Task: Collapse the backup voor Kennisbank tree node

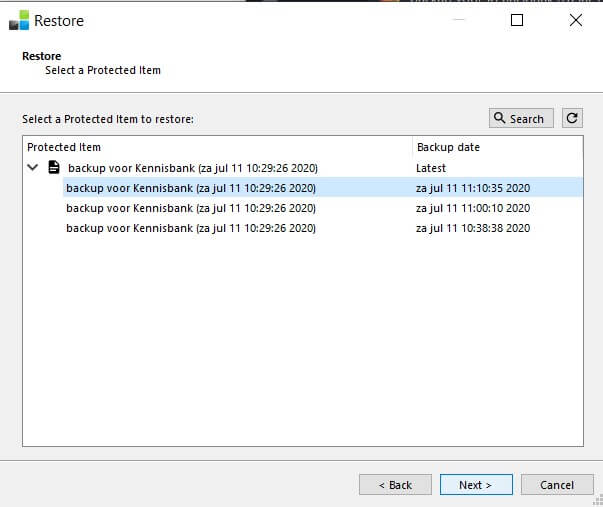Action: click(x=33, y=167)
